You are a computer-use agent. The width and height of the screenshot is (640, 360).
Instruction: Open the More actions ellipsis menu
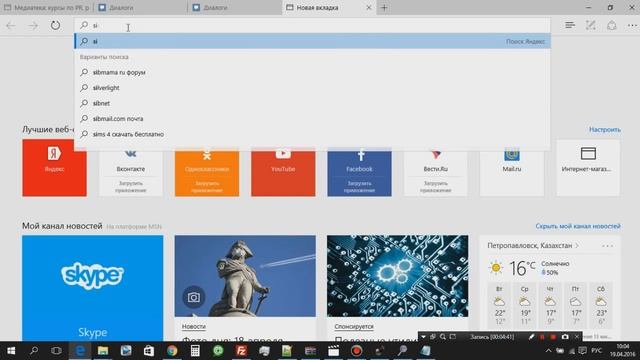coord(632,25)
